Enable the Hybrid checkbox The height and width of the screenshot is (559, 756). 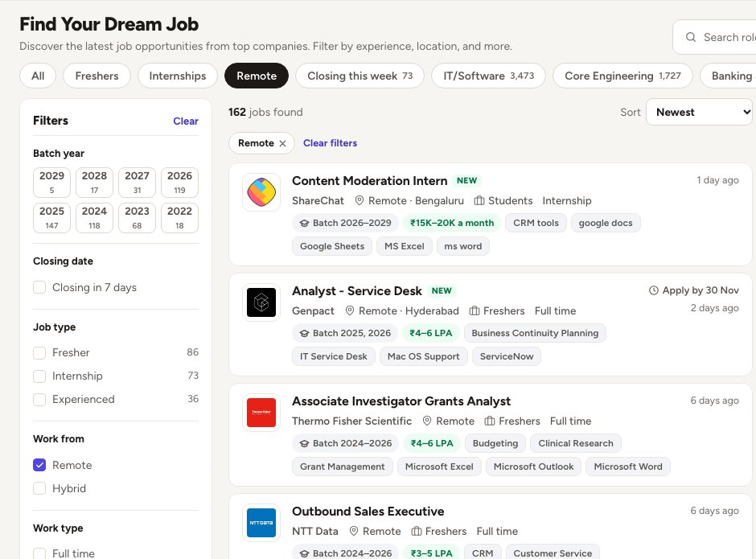click(x=39, y=488)
